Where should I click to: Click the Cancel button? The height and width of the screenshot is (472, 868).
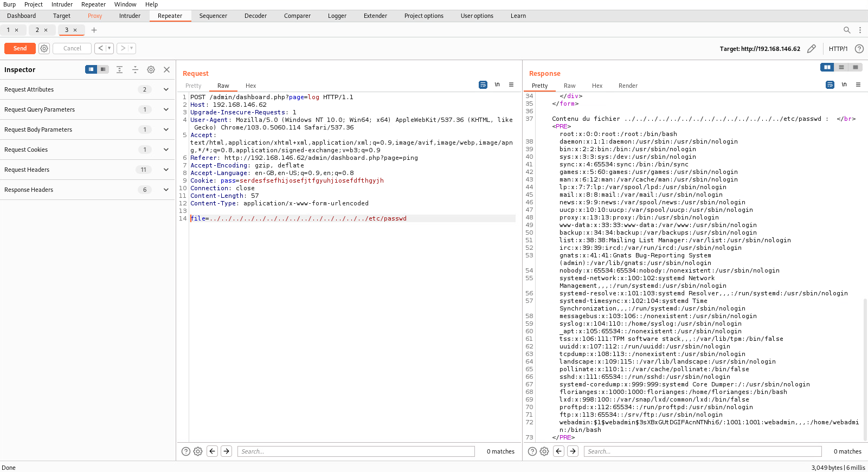[72, 48]
